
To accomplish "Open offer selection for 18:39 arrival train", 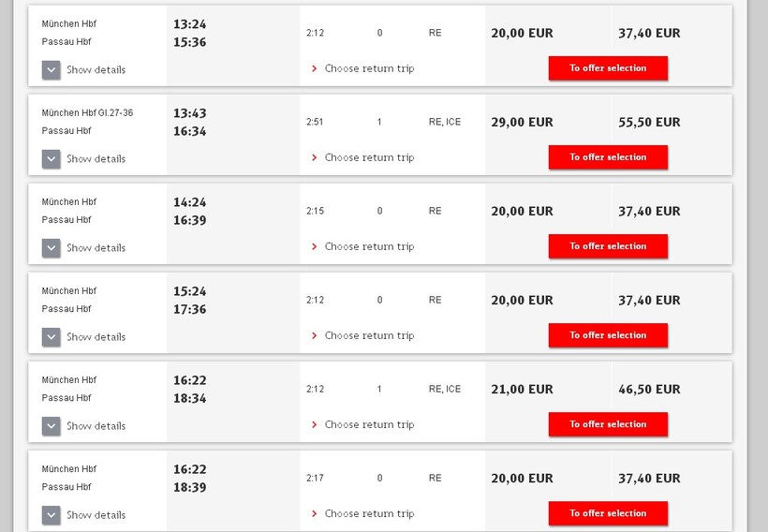I will 608,513.
